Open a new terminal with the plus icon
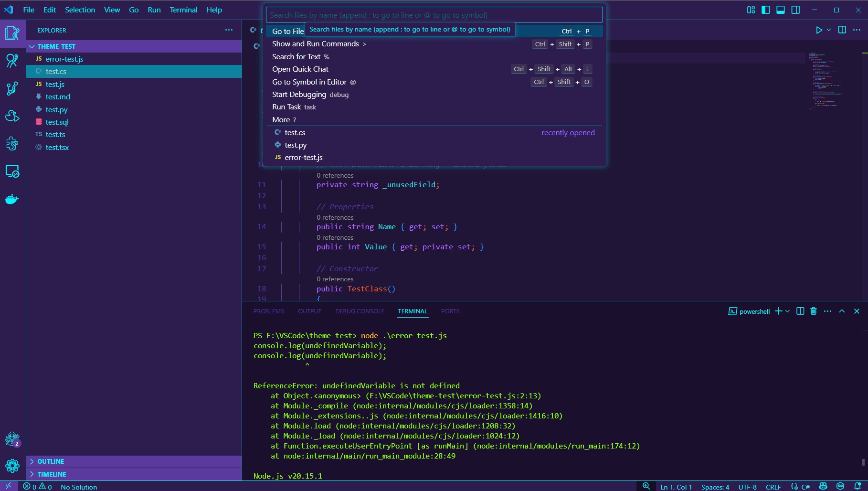 779,311
